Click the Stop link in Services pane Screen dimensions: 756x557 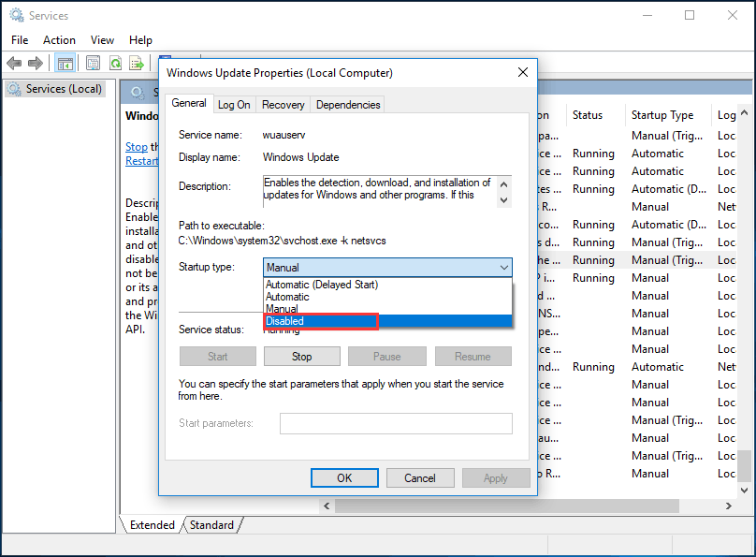(137, 147)
